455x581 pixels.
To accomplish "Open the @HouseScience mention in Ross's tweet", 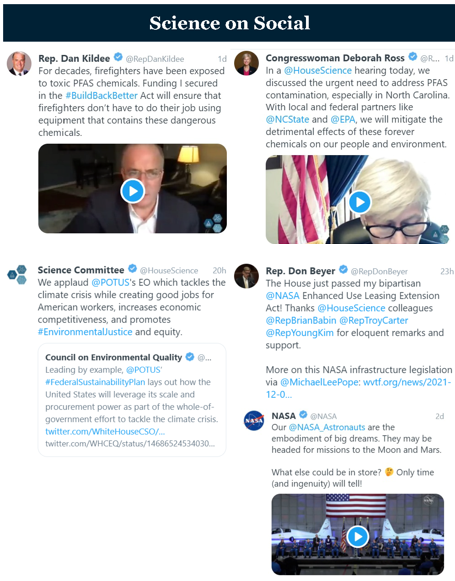I will 318,70.
